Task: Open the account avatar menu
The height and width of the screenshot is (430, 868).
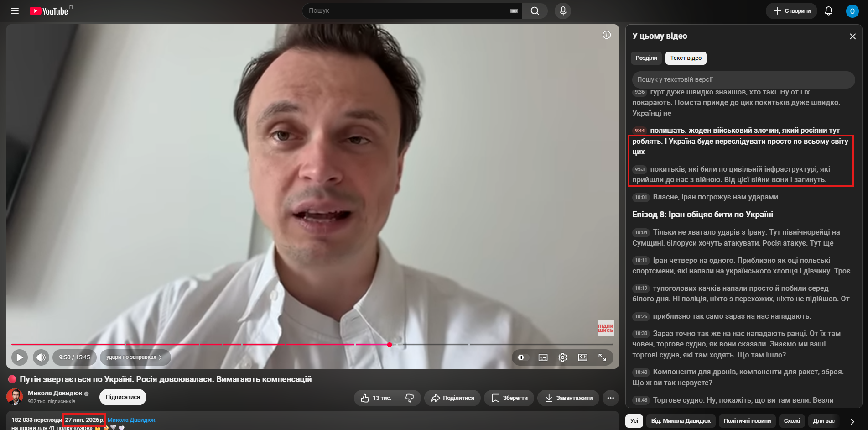Action: (852, 11)
